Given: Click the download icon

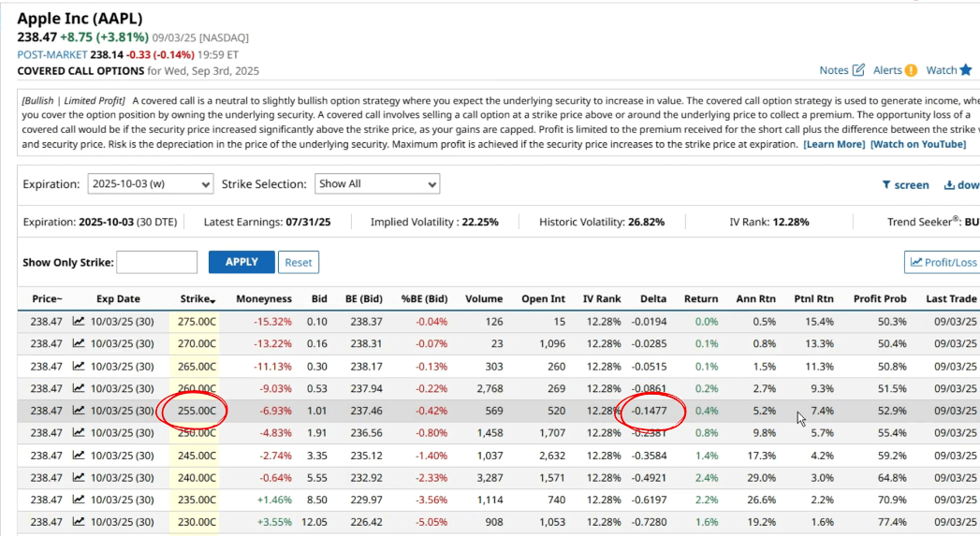Looking at the screenshot, I should click(x=948, y=185).
